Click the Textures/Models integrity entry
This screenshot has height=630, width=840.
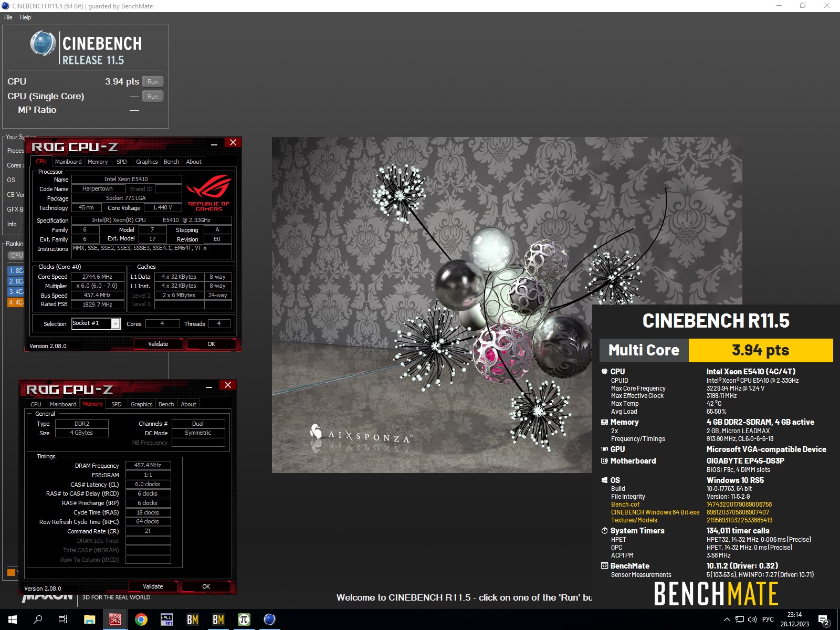(x=634, y=520)
